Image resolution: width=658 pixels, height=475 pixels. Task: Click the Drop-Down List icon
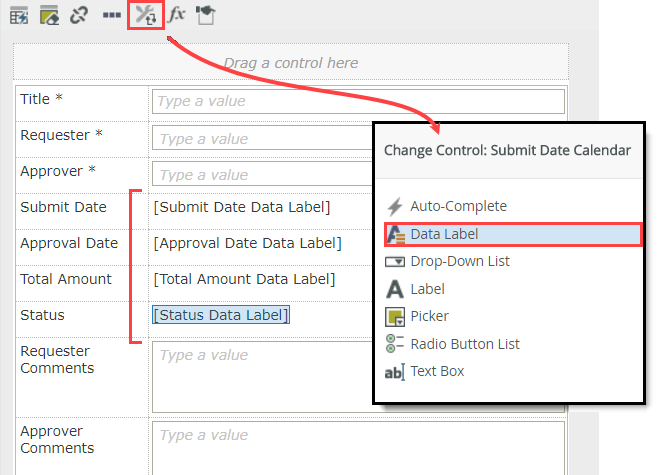[x=395, y=262]
